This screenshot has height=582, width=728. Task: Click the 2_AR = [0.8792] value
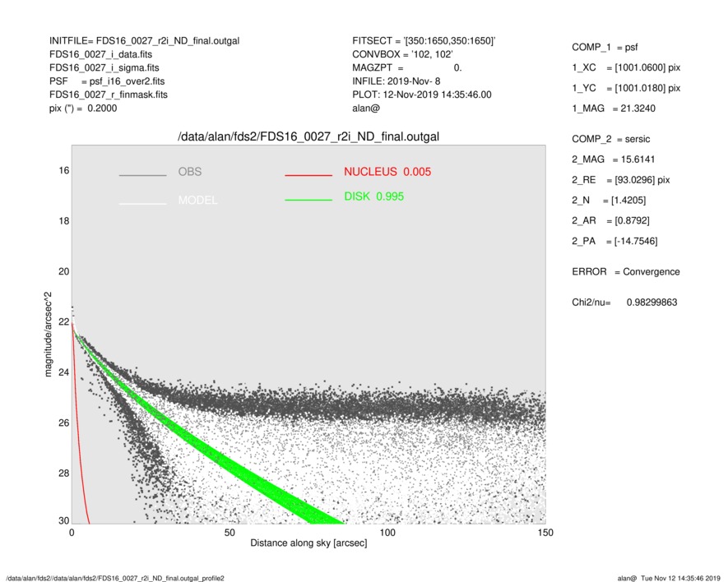(610, 221)
